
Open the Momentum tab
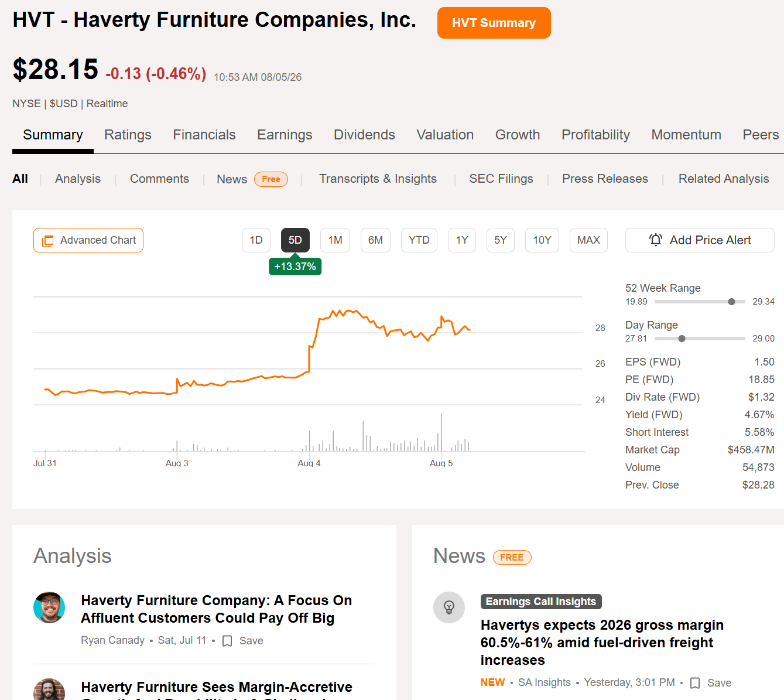point(686,135)
